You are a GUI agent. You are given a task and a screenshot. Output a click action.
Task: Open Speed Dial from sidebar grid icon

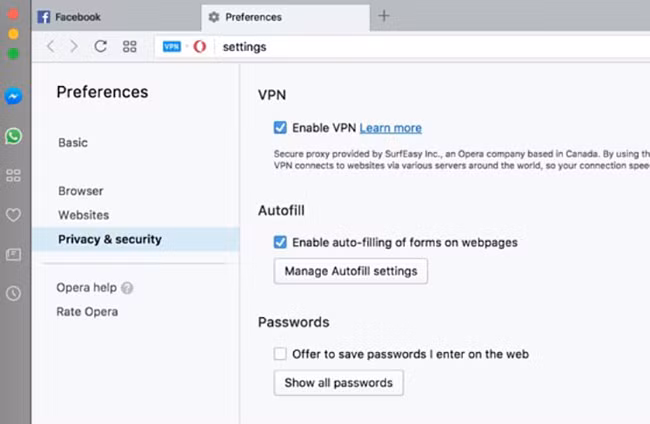tap(14, 175)
